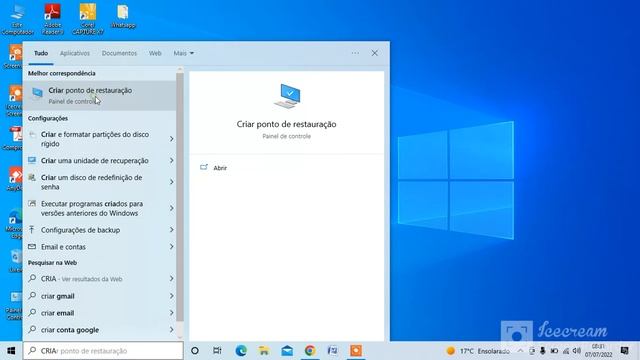
Task: Click the large restore point computer icon
Action: (x=287, y=96)
